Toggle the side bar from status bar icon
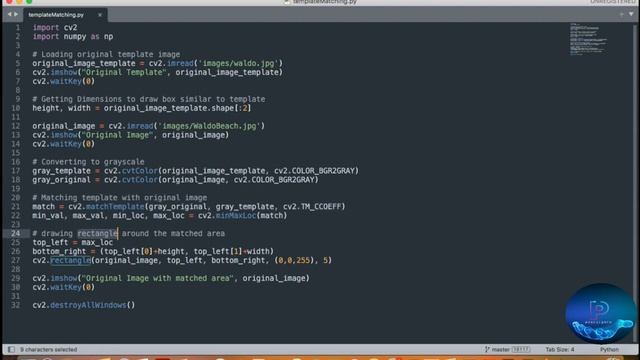The image size is (640, 360). (x=11, y=349)
